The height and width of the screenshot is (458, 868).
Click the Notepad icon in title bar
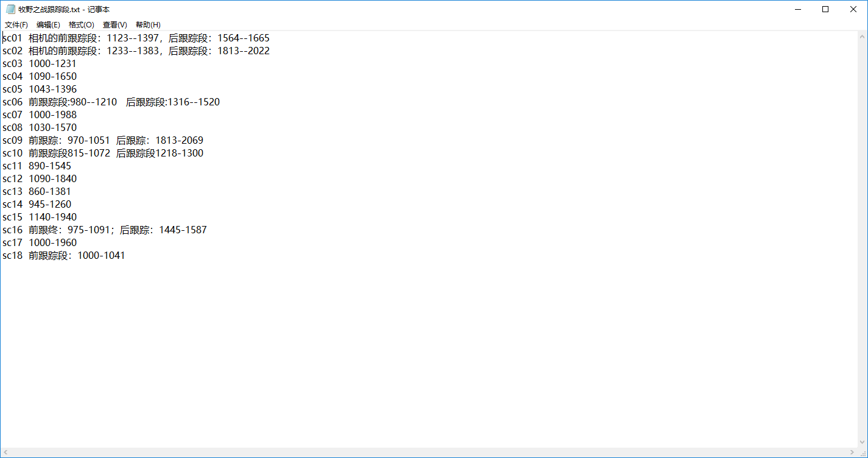[10, 9]
